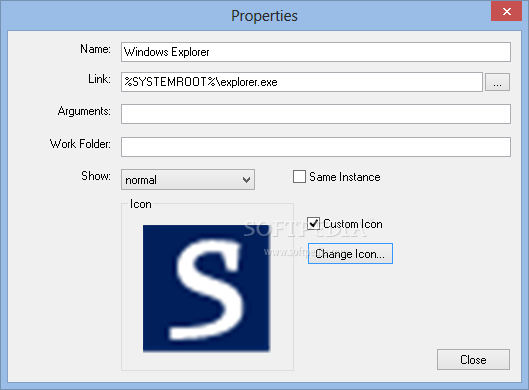Image resolution: width=529 pixels, height=390 pixels.
Task: Click the Change Icon... button
Action: point(350,254)
